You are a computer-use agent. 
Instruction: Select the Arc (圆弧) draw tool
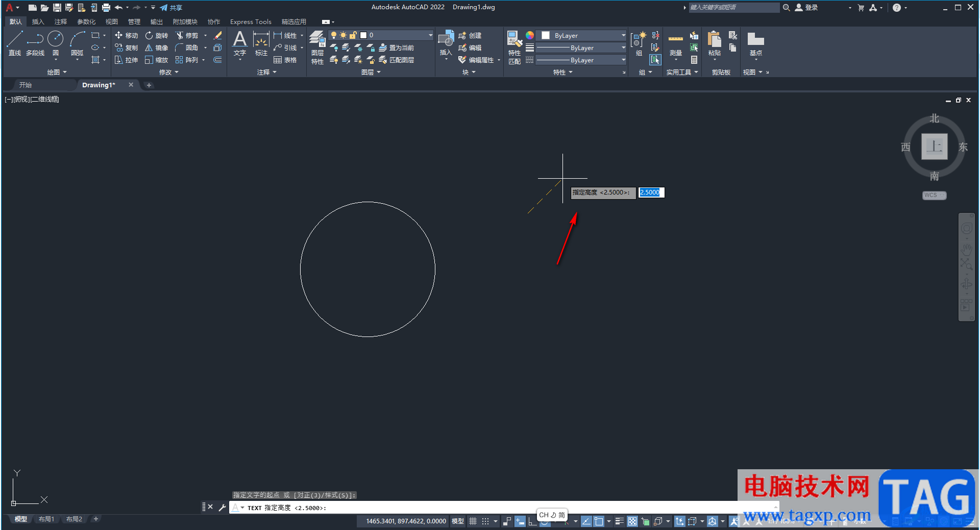point(77,43)
